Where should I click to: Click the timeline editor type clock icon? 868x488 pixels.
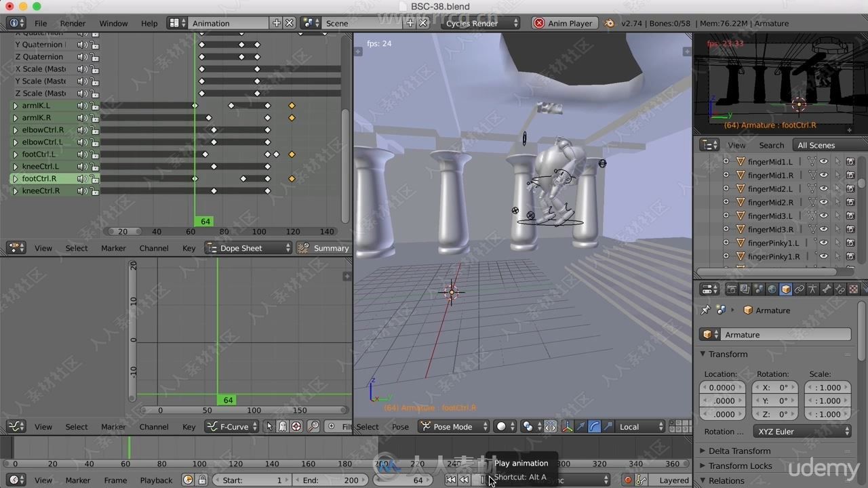(16, 480)
